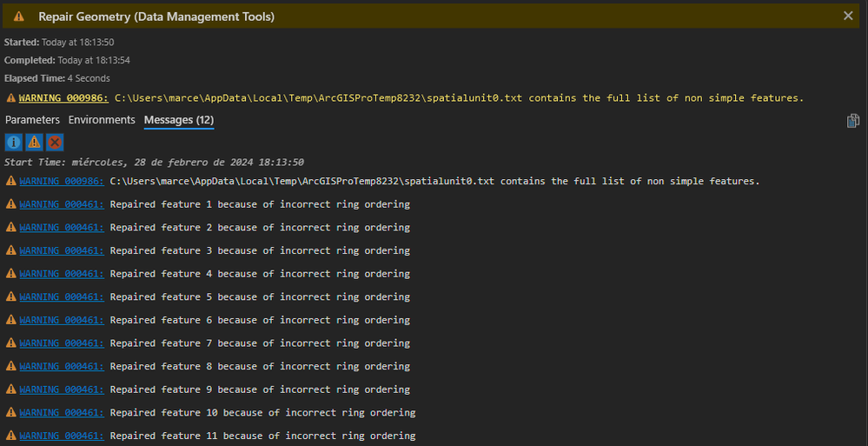Image resolution: width=868 pixels, height=446 pixels.
Task: Open WARNING 000986 link in message list
Action: 61,182
